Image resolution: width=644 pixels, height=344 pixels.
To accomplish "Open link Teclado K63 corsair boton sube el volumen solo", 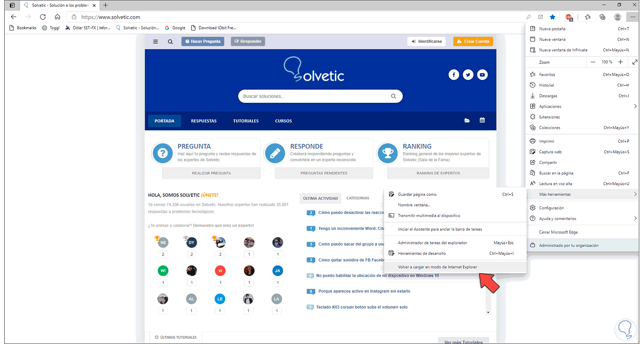I will 361,307.
